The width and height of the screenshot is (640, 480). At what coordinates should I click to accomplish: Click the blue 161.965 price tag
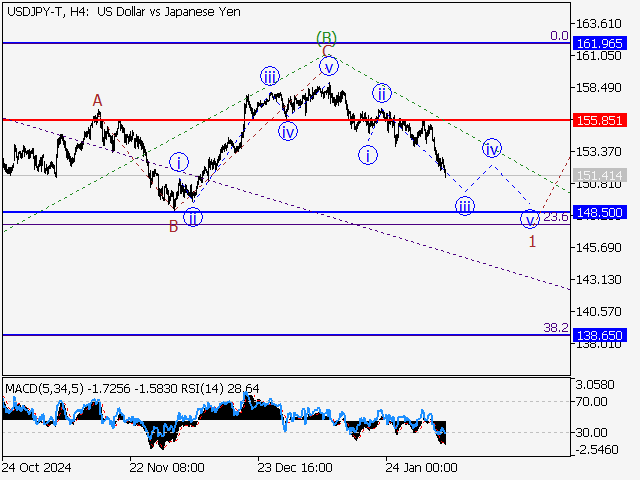[x=600, y=44]
